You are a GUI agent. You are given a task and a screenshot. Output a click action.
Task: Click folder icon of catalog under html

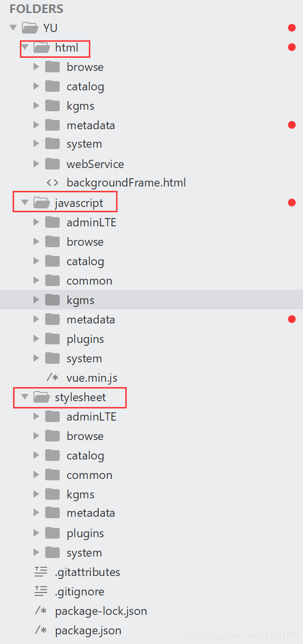point(52,86)
